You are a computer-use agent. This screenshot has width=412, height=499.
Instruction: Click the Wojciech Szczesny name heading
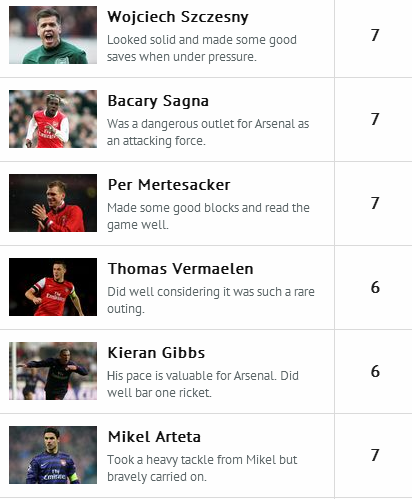(178, 17)
